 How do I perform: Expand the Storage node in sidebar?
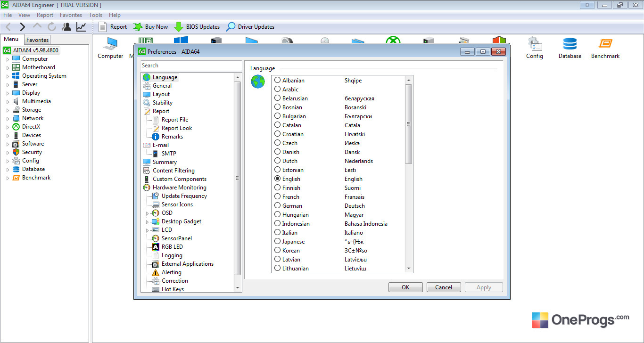pyautogui.click(x=8, y=110)
